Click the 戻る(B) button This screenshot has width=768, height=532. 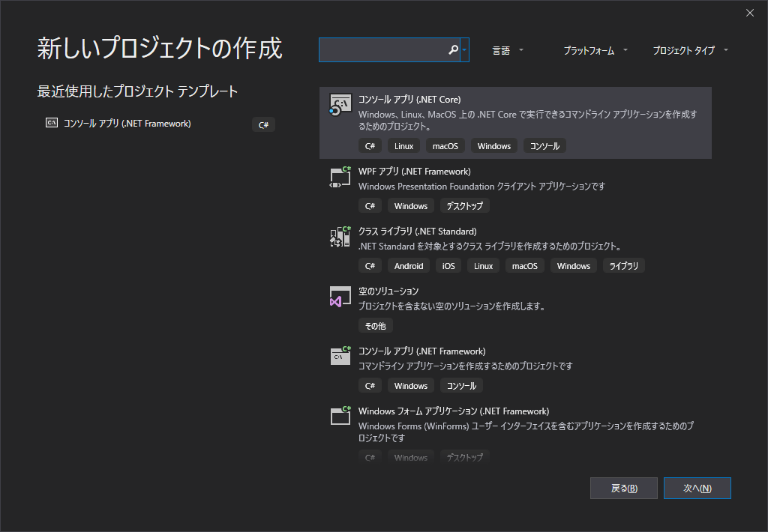624,488
